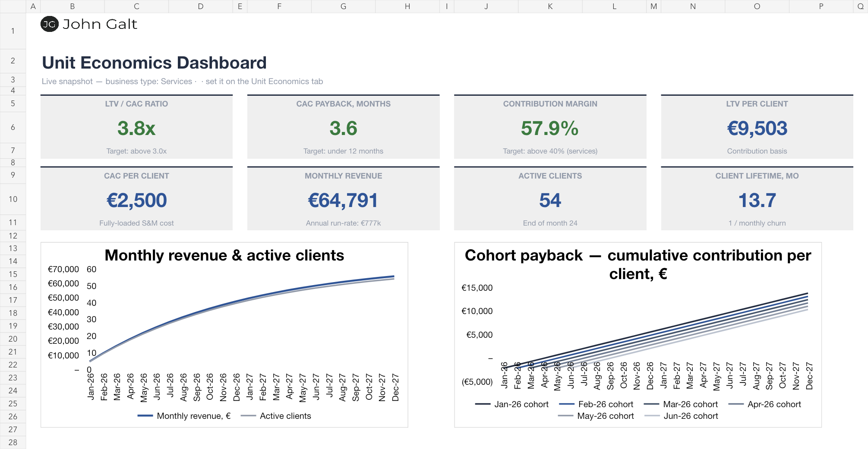
Task: Click the contribution margin 57.9% value
Action: 550,128
